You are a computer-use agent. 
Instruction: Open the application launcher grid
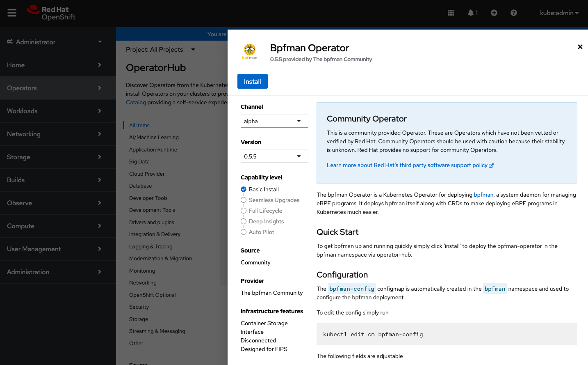[x=451, y=13]
